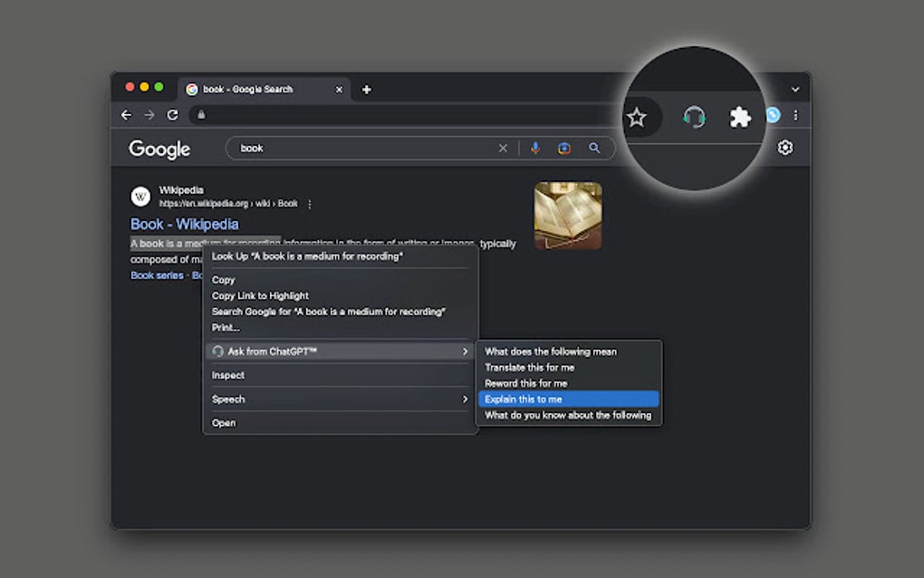Click the book thumbnail image

tap(568, 216)
